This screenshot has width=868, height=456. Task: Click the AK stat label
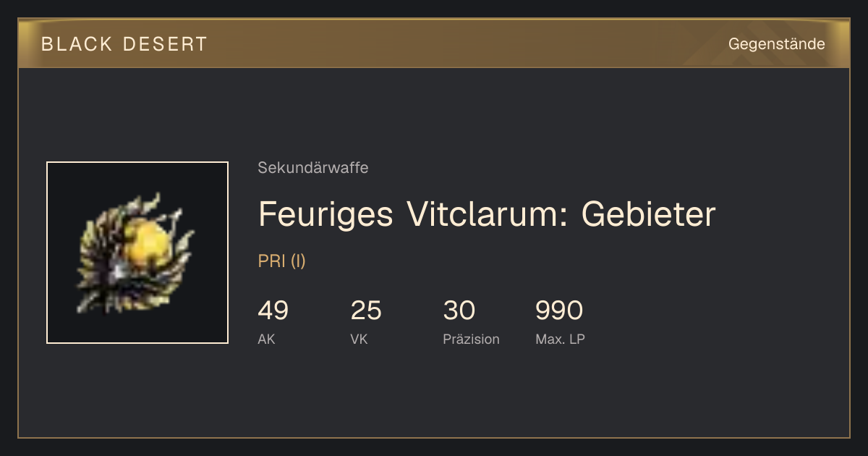[x=266, y=339]
